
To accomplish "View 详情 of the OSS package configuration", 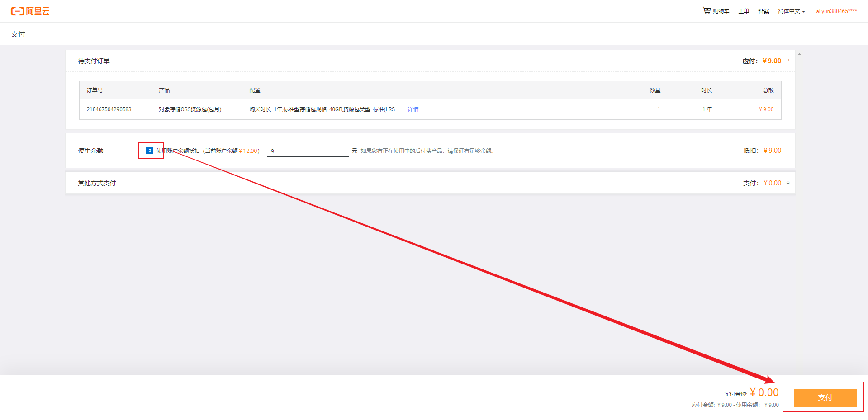I will [x=413, y=109].
